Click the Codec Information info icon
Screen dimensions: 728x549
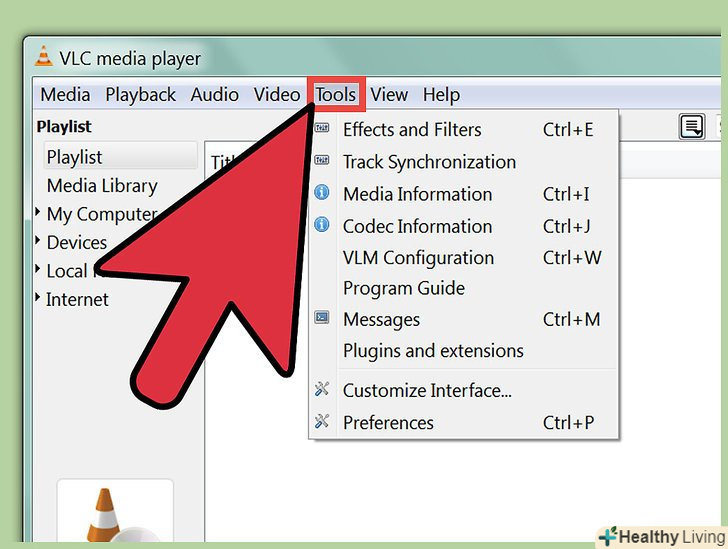(322, 225)
